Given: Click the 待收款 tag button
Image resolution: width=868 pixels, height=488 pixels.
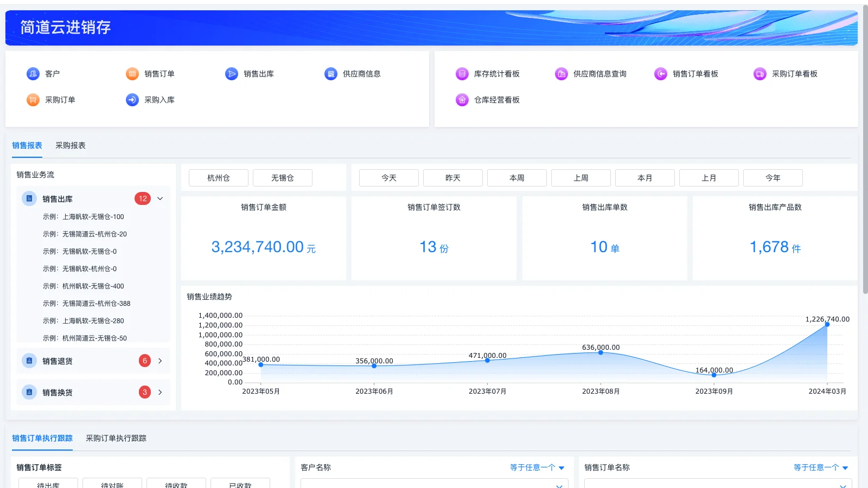Looking at the screenshot, I should coord(176,483).
